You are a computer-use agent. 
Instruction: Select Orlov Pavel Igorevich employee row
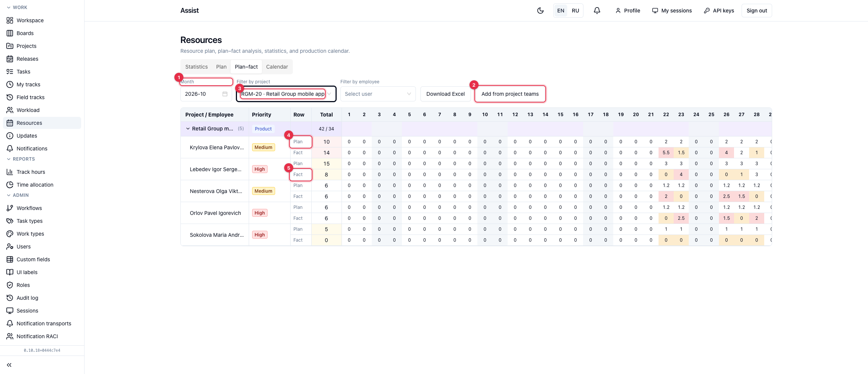(x=215, y=213)
